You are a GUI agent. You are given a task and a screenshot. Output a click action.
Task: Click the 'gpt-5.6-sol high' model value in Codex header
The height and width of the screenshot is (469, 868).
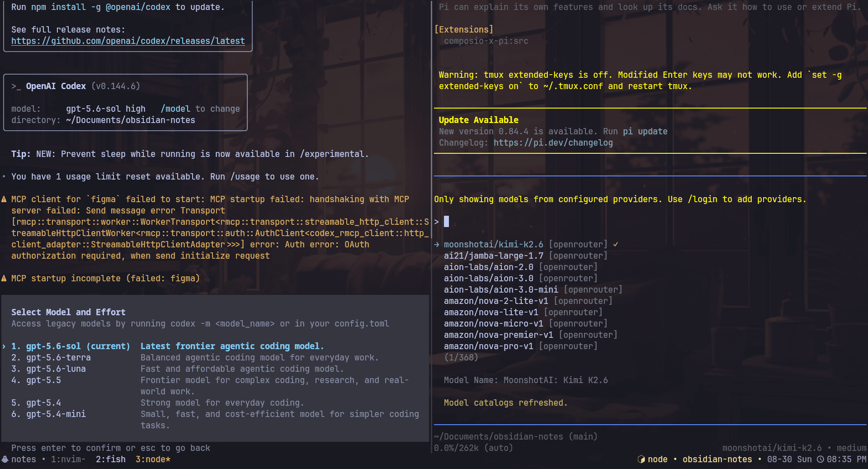106,109
